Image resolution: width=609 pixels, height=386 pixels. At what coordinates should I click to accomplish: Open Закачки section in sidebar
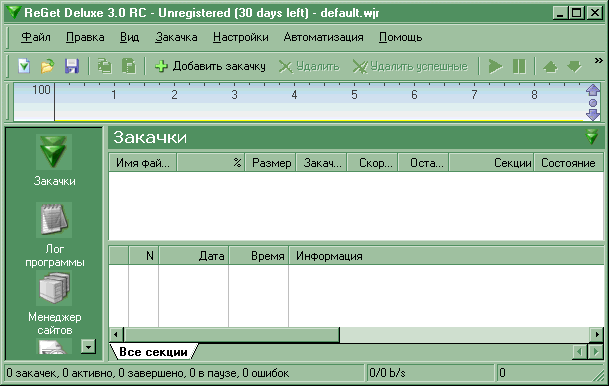(54, 160)
